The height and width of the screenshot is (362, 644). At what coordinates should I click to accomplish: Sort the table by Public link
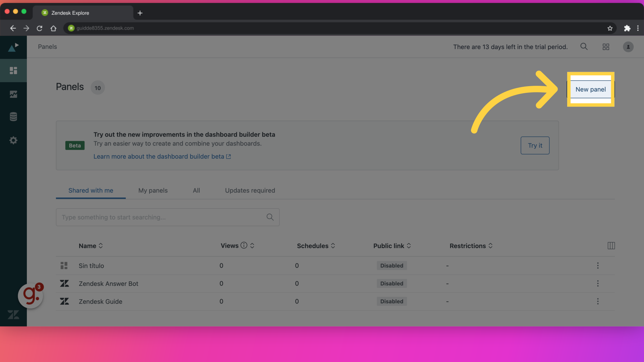tap(392, 246)
